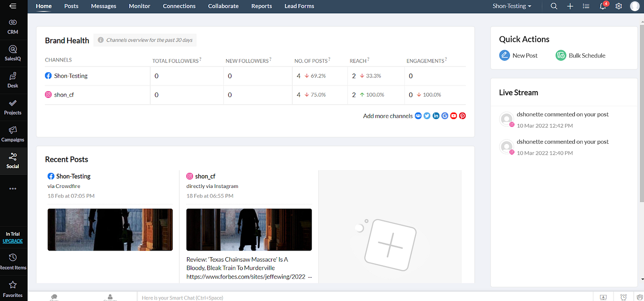Viewport: 644px width, 301px height.
Task: Open the Connections tab
Action: [179, 6]
